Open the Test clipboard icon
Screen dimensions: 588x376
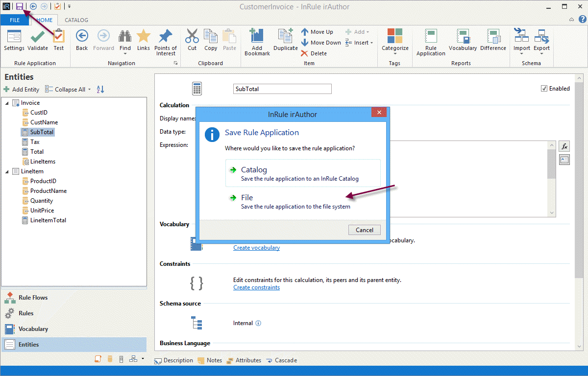[59, 37]
